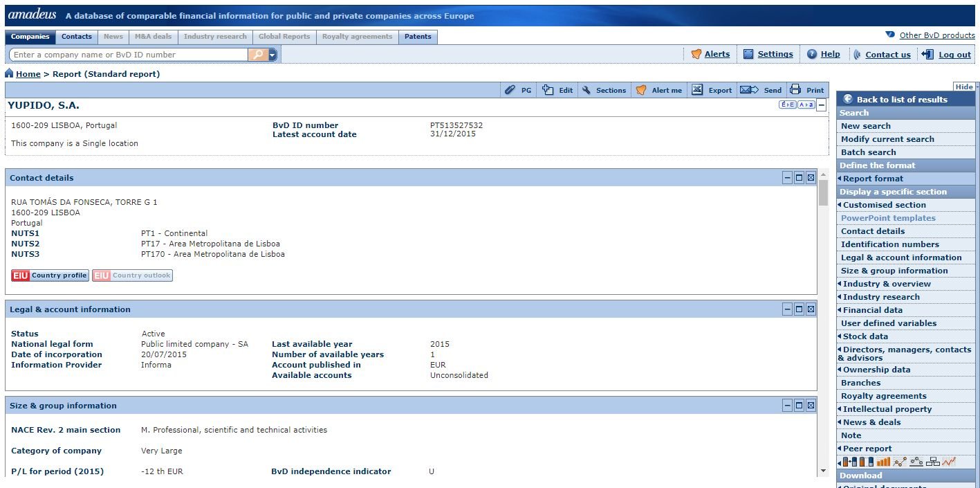The image size is (980, 488).
Task: Open the Alerts link
Action: [x=717, y=55]
